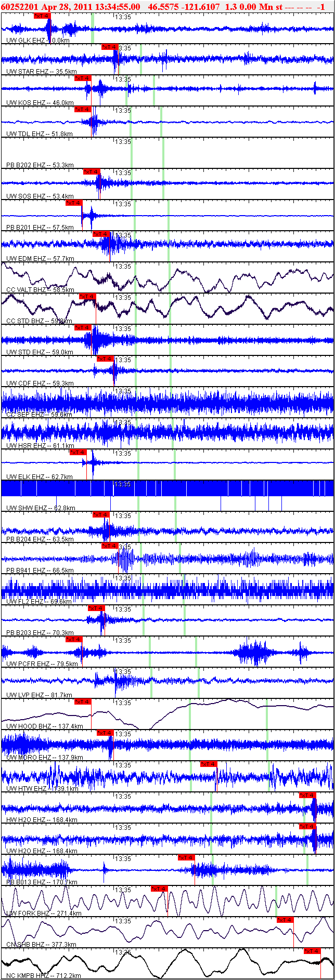This screenshot has width=335, height=980.
Task: Click the UW FORK BHZ red pick flag
Action: pos(159,889)
